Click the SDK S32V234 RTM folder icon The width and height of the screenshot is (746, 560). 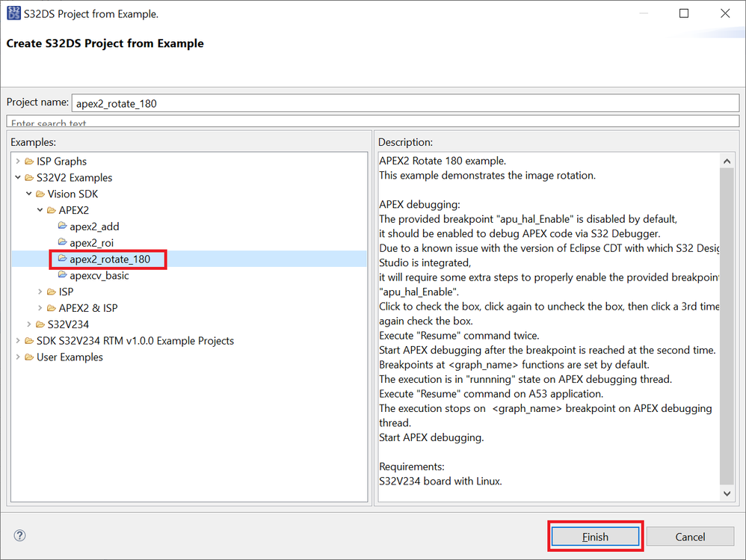[29, 341]
